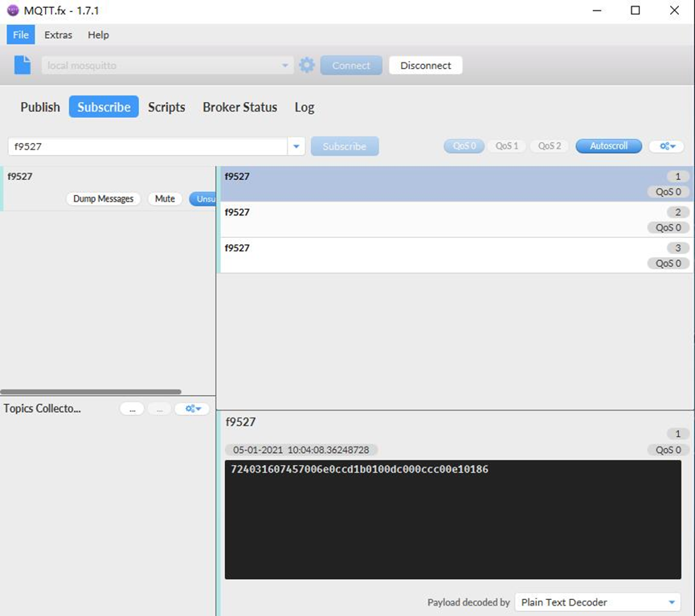Toggle QoS 2 subscription option
This screenshot has width=695, height=616.
550,146
